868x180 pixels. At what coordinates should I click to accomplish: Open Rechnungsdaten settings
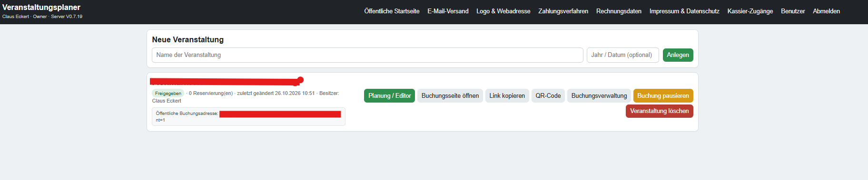click(619, 11)
